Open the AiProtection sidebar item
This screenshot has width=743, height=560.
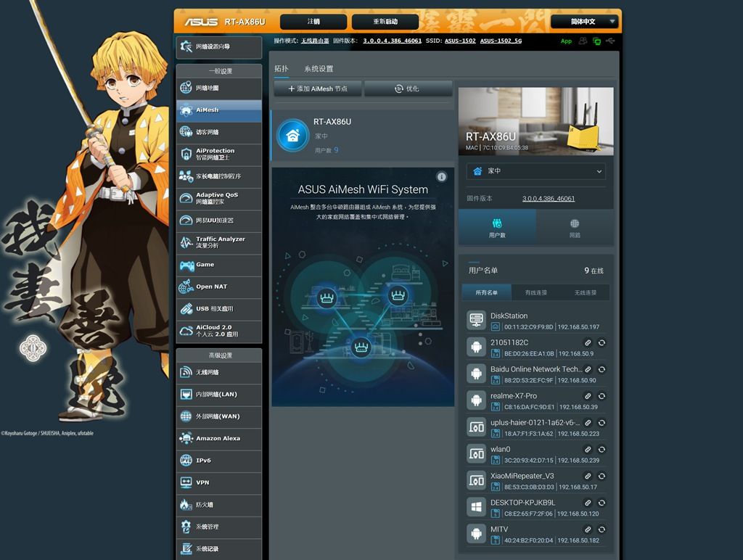click(218, 155)
